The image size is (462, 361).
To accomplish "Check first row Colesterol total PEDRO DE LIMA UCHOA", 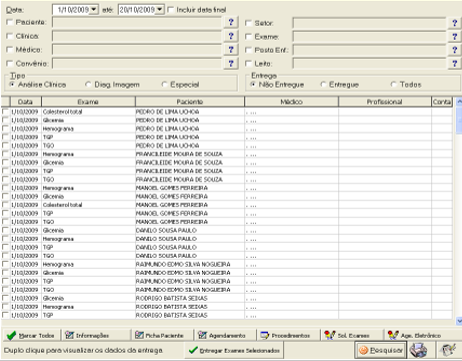I will (5, 111).
